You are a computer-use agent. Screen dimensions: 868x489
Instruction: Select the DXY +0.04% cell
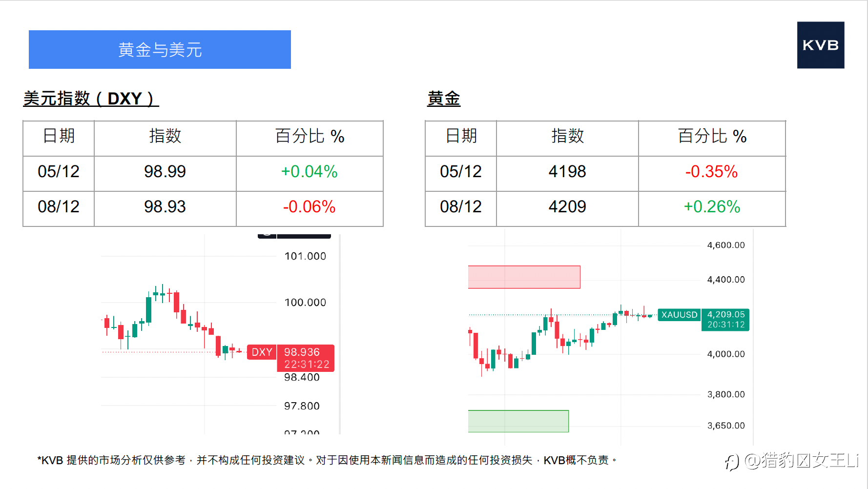pyautogui.click(x=309, y=172)
